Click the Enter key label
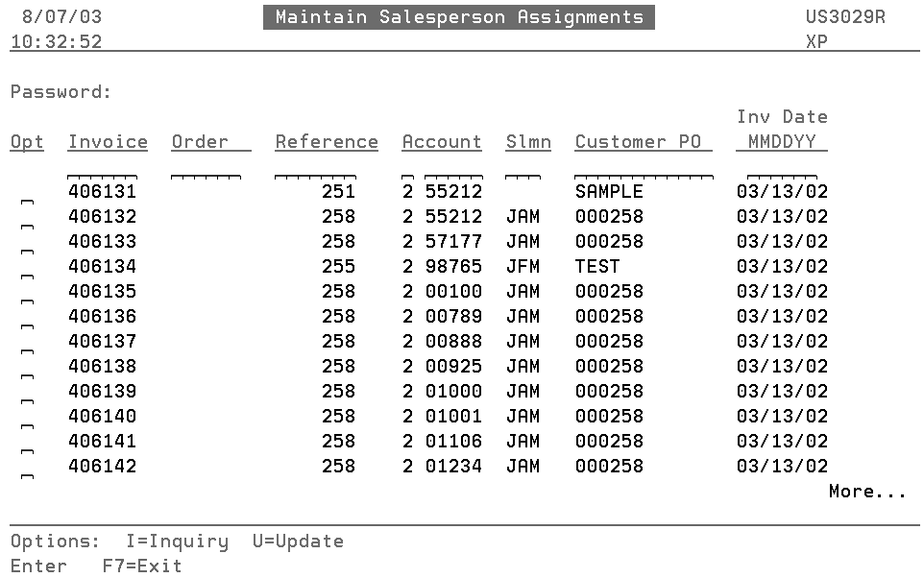The image size is (924, 578). pyautogui.click(x=38, y=566)
